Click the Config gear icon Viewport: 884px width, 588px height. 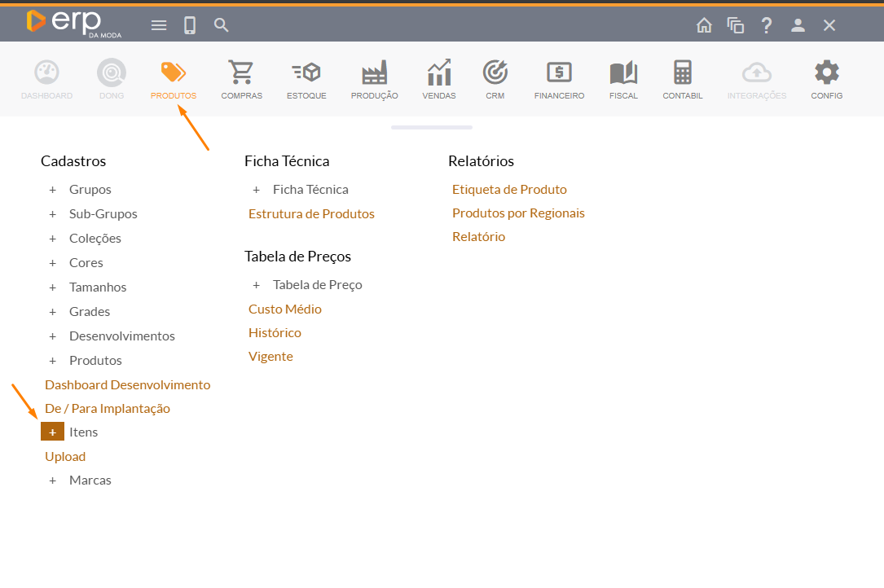pos(826,80)
